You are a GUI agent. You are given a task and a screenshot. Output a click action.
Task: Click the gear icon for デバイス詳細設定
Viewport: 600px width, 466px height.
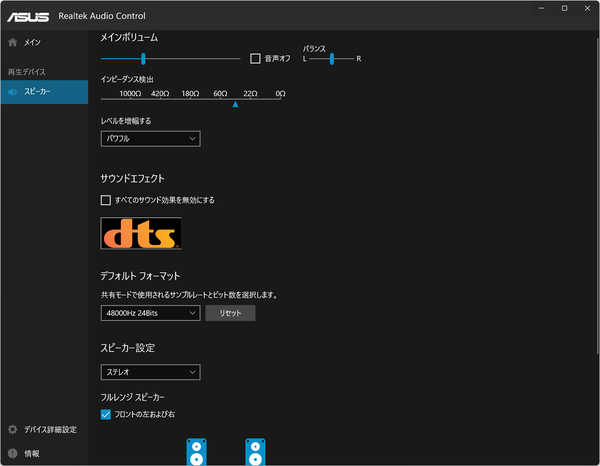tap(13, 429)
